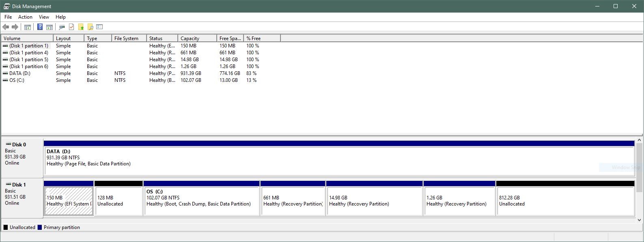Click disk pane scrollbar up arrow

coord(640,140)
